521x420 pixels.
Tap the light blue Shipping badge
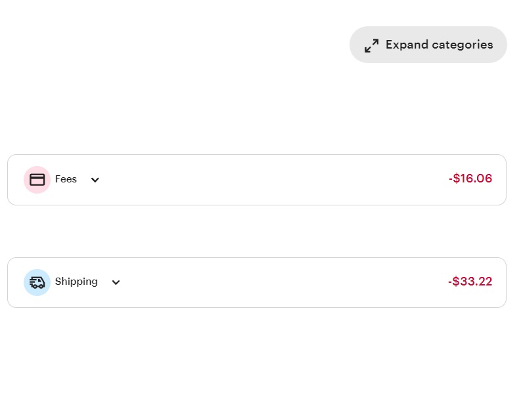[x=37, y=282]
